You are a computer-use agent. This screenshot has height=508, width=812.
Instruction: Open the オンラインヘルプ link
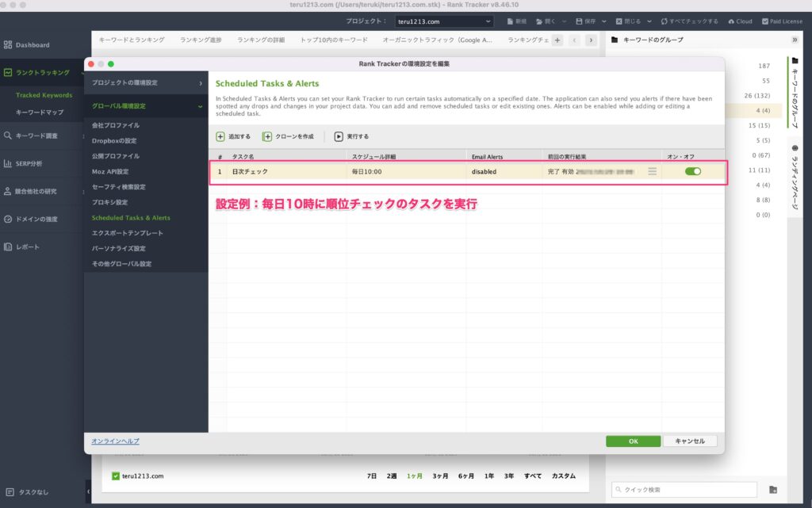[x=116, y=441]
